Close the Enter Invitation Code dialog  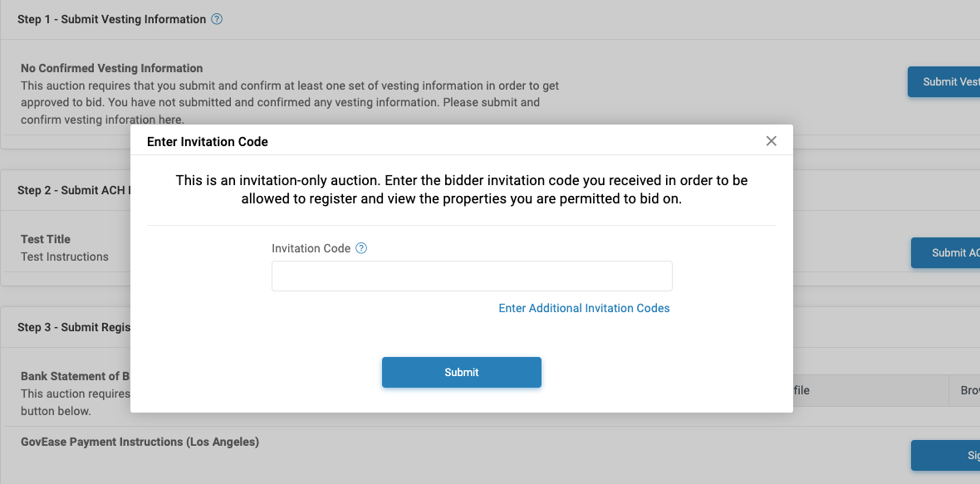771,141
